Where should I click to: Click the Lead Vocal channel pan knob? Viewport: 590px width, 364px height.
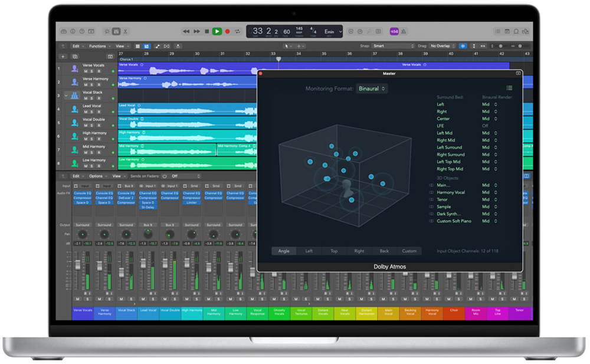[x=148, y=234]
